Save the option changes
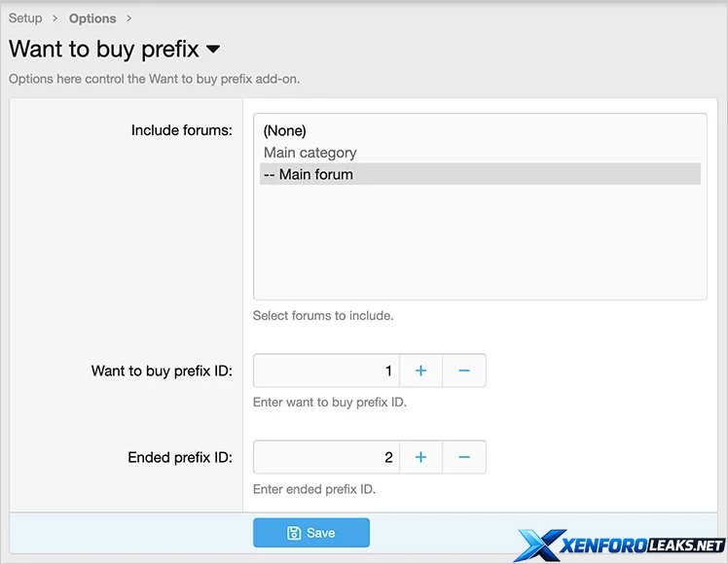Viewport: 728px width, 564px height. [x=311, y=533]
